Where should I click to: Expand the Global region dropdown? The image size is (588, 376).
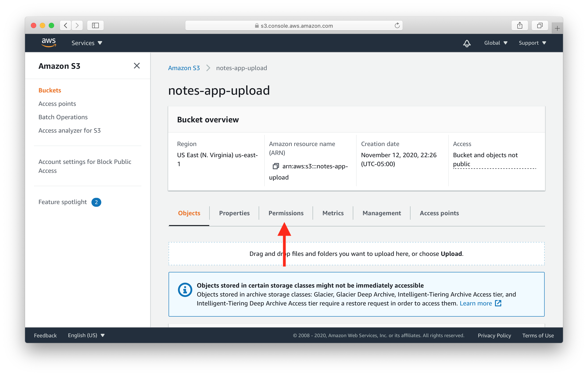tap(496, 43)
